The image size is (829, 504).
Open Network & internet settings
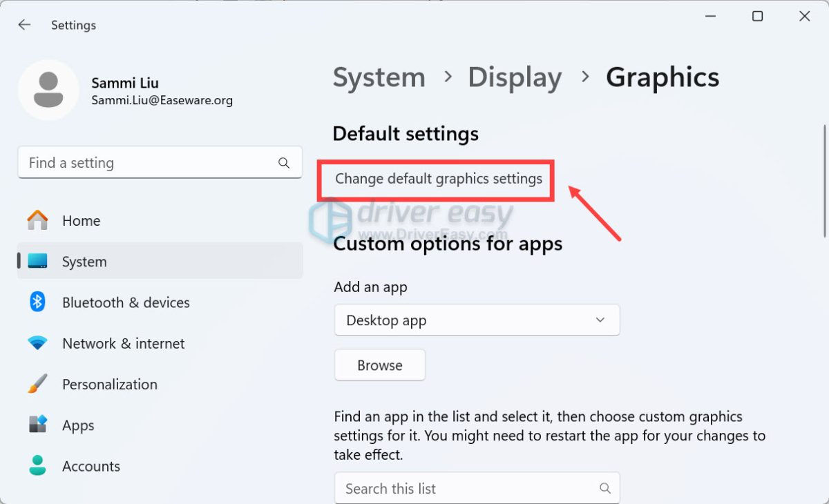pyautogui.click(x=123, y=343)
